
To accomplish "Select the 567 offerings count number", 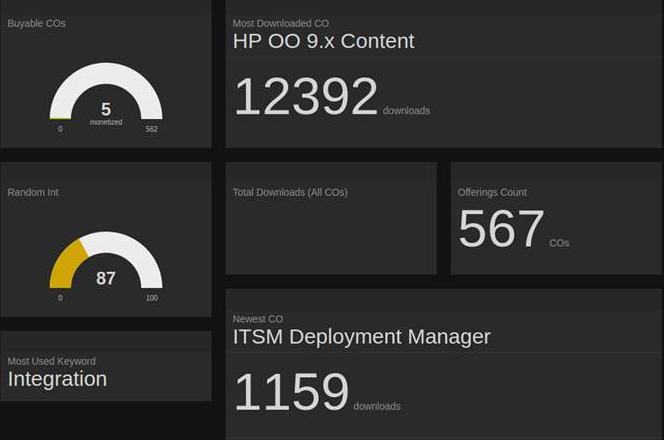I will pos(501,229).
